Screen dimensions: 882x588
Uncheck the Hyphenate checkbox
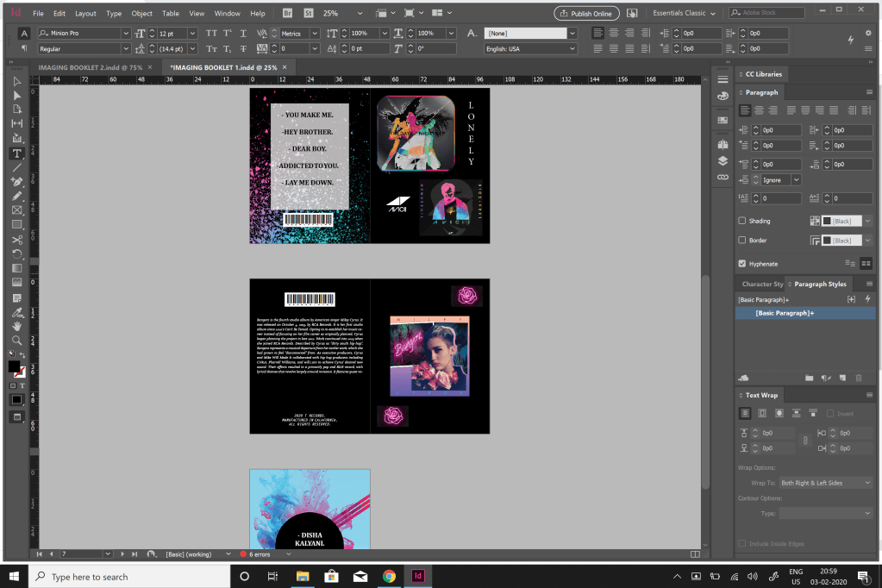742,263
